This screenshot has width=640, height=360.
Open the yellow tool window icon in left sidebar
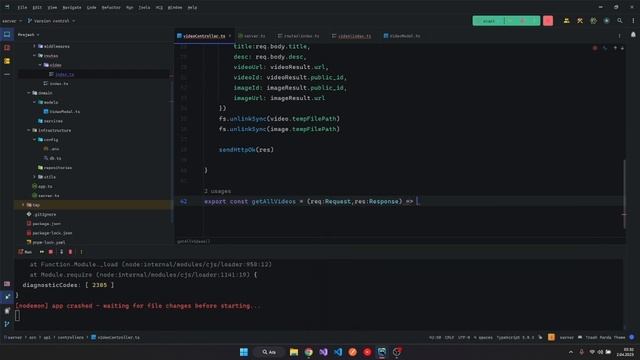[7, 61]
